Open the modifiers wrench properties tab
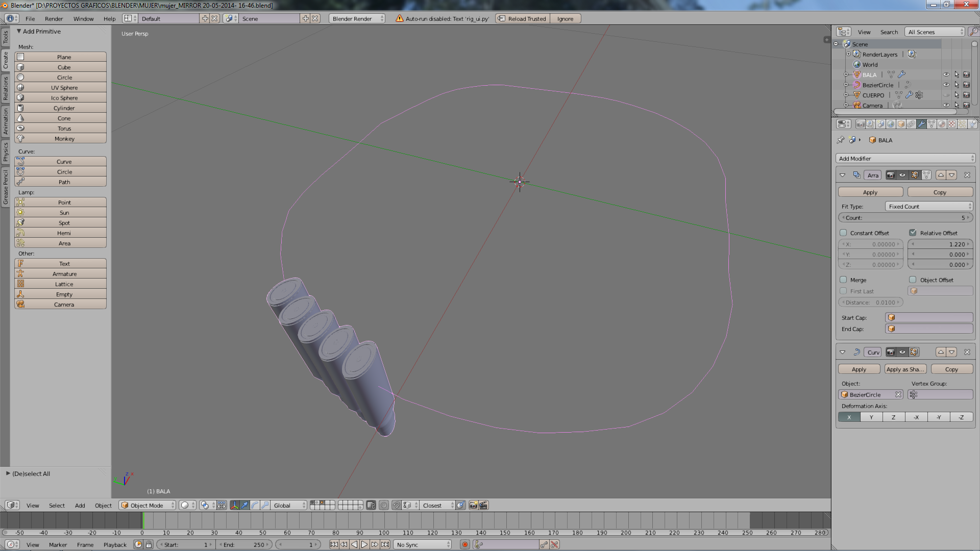The width and height of the screenshot is (980, 551). point(921,124)
